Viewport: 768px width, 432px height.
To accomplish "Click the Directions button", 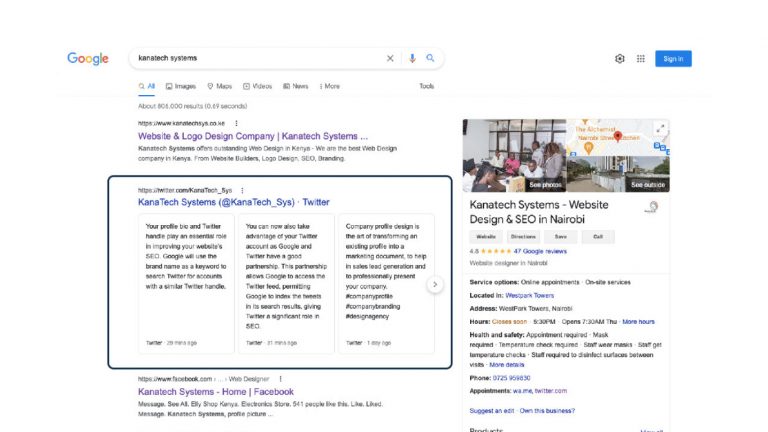I will [x=523, y=237].
